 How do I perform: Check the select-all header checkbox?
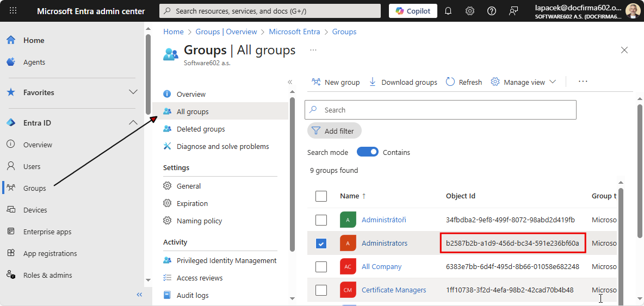click(x=321, y=196)
